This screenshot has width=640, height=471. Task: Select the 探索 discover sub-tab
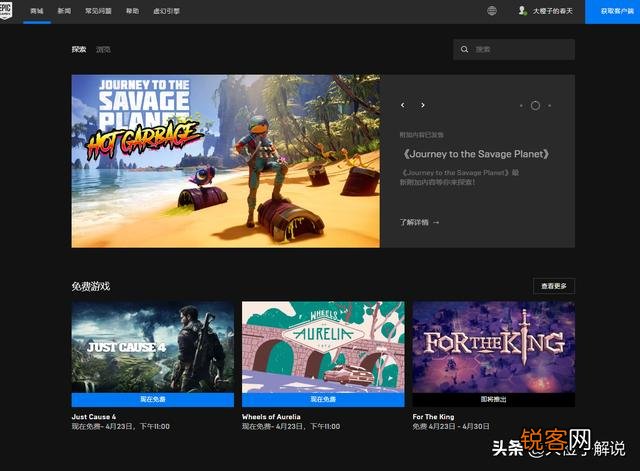pos(79,49)
